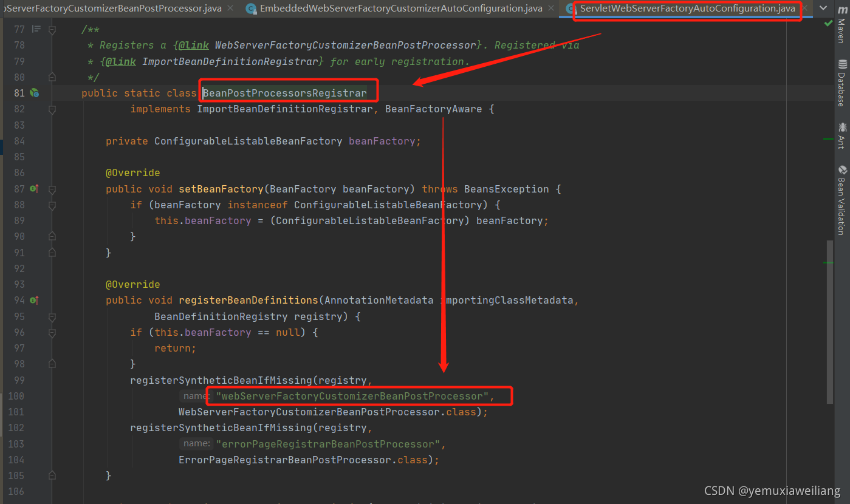Viewport: 850px width, 504px height.
Task: Click the Spring bean gutter icon on line 81
Action: click(35, 93)
